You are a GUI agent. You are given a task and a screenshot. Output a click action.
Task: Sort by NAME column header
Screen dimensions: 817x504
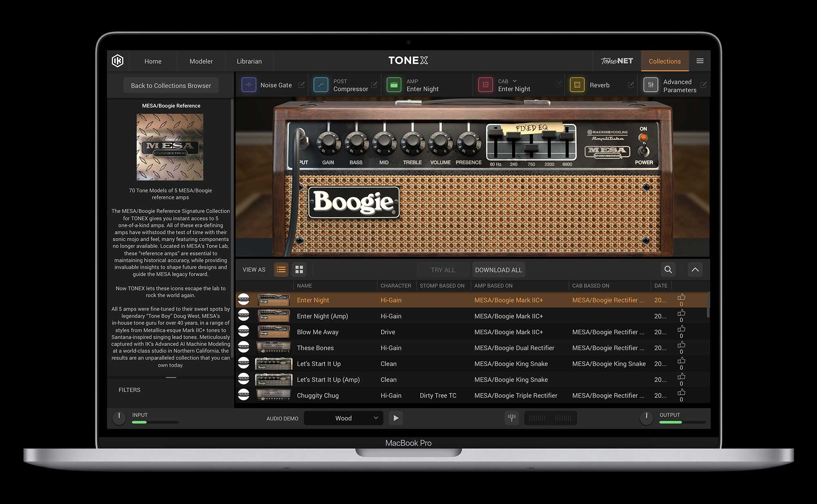304,286
